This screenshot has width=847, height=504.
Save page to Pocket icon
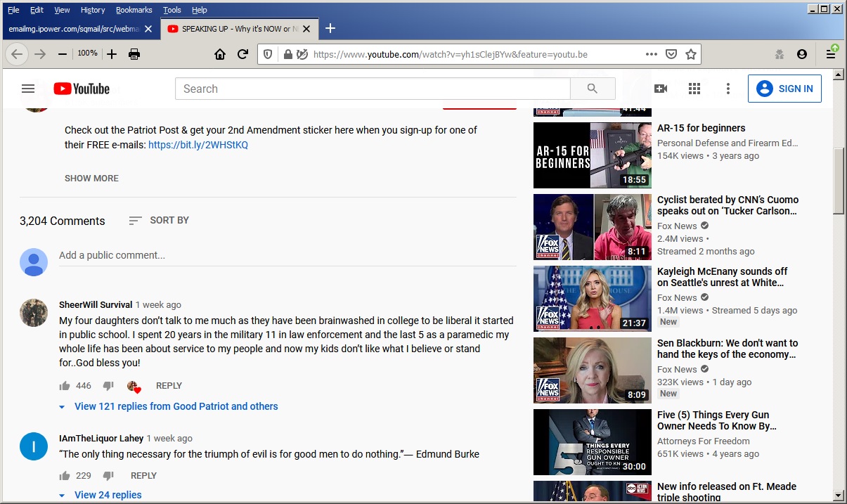[671, 54]
